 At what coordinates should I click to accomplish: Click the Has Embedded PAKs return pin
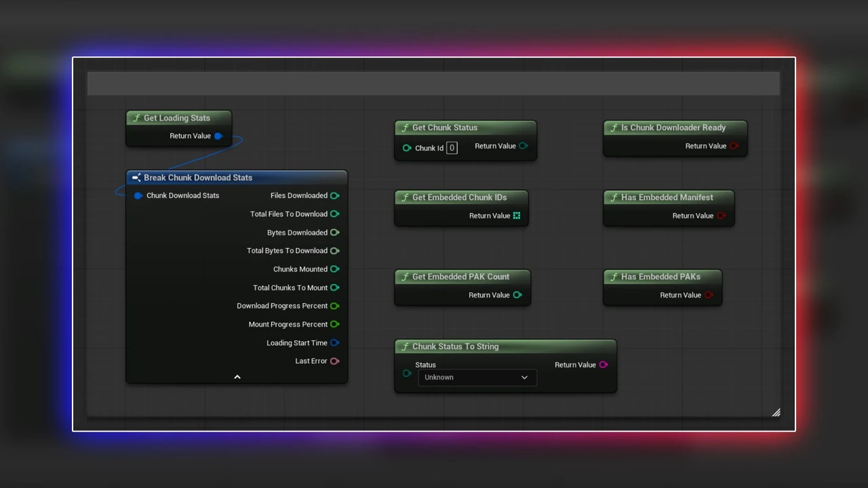pyautogui.click(x=709, y=295)
